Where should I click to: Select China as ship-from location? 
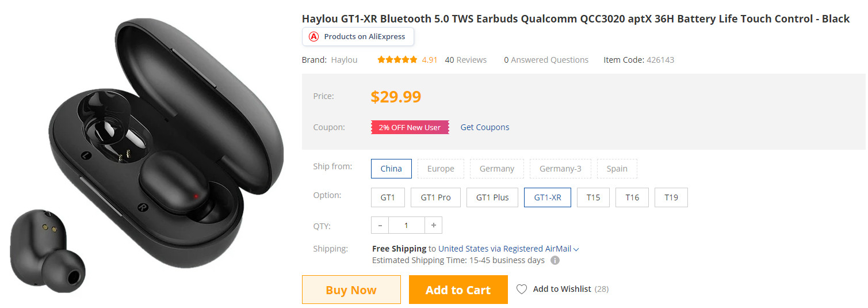[x=391, y=169]
